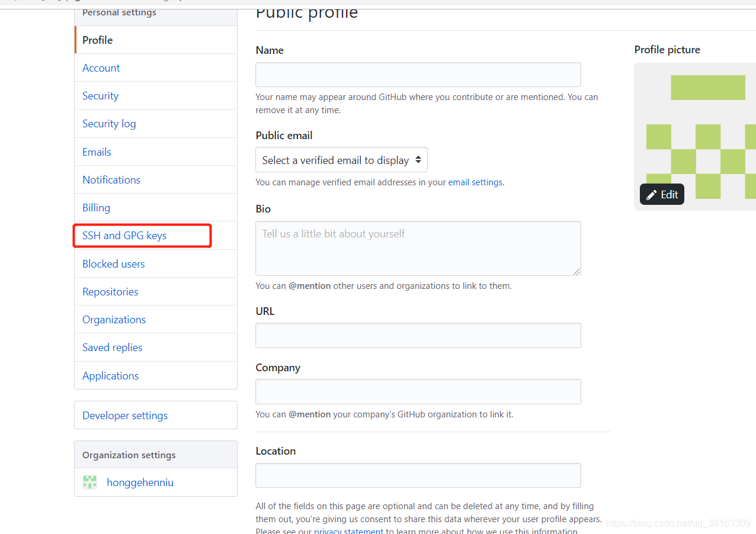Open SSH and GPG keys settings
Image resolution: width=756 pixels, height=534 pixels.
(x=124, y=236)
